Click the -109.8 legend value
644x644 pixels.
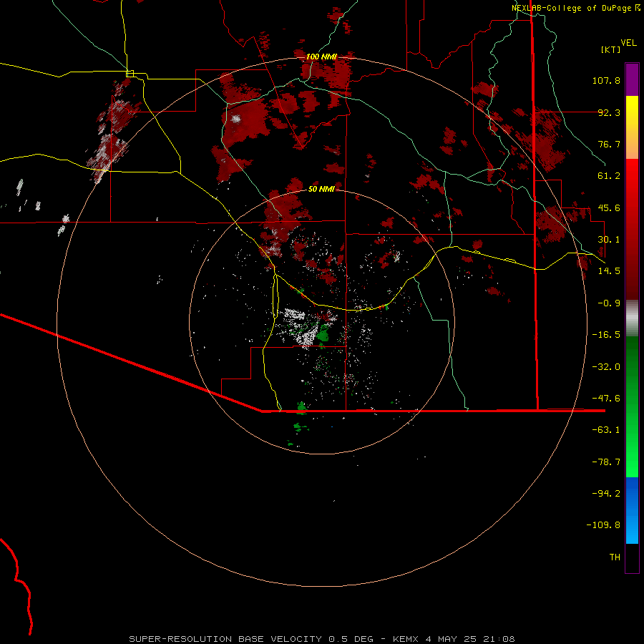pos(603,525)
